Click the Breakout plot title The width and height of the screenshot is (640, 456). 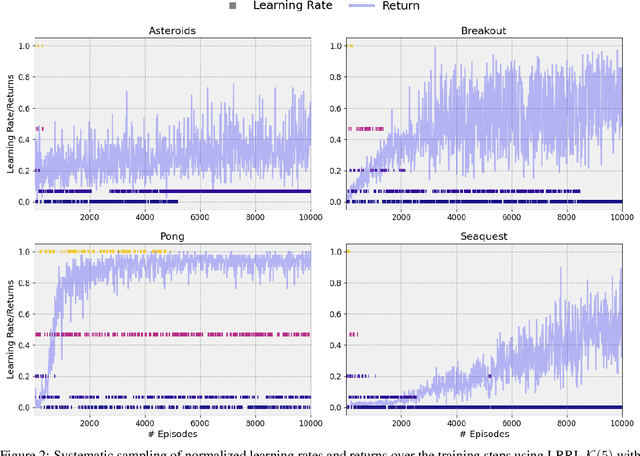coord(484,31)
